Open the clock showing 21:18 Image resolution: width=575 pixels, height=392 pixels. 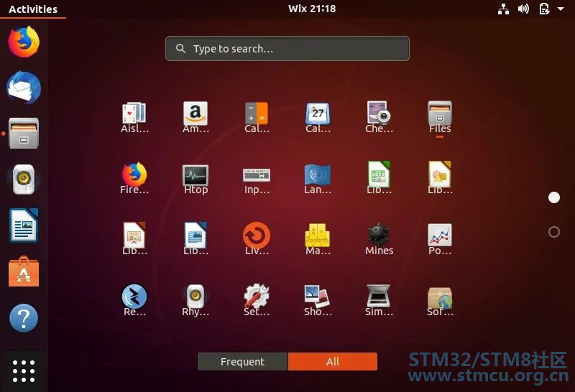(312, 9)
